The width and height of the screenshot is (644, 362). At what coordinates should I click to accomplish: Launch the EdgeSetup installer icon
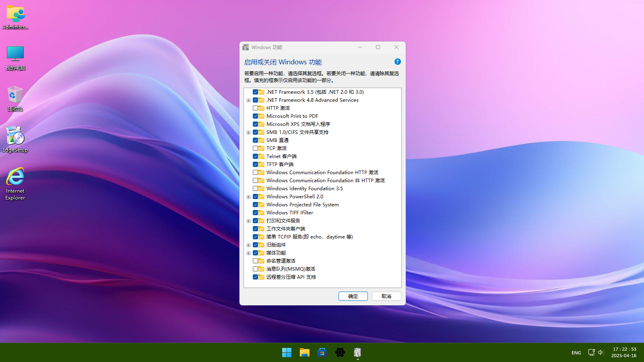point(15,140)
